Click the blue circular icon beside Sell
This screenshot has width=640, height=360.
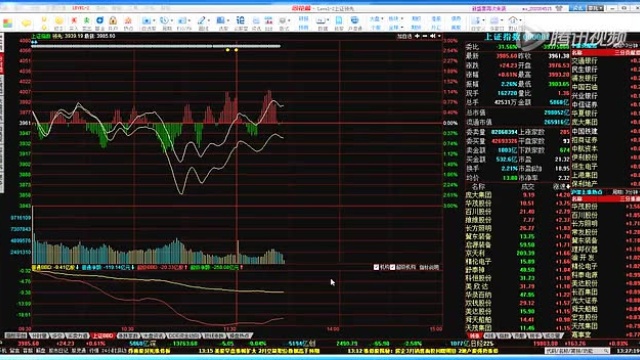(x=100, y=20)
